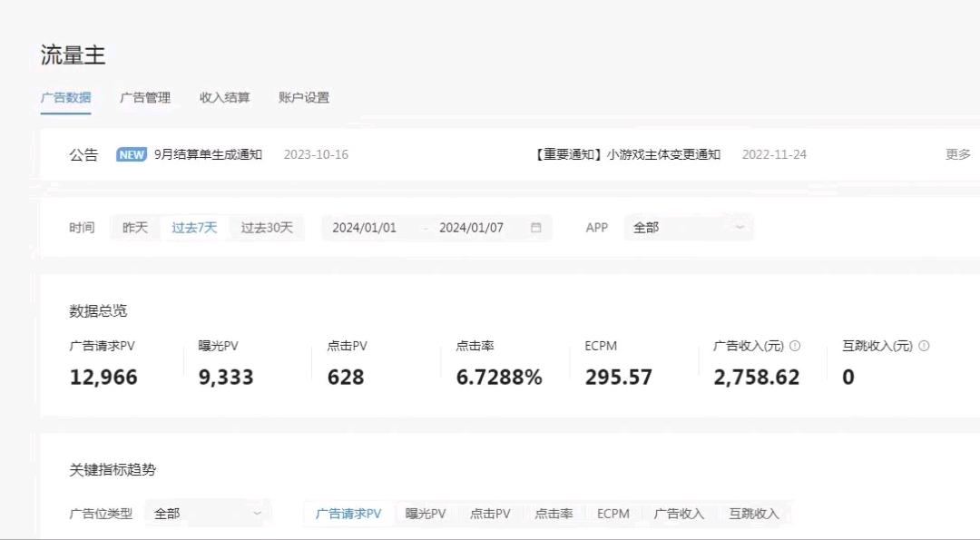Open the calendar icon in the date picker
980x540 pixels.
[x=535, y=228]
